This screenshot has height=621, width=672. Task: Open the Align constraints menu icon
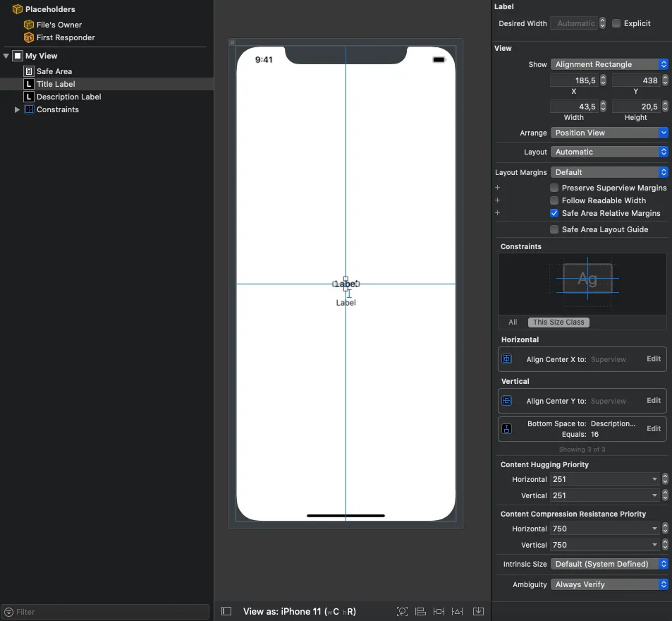420,611
